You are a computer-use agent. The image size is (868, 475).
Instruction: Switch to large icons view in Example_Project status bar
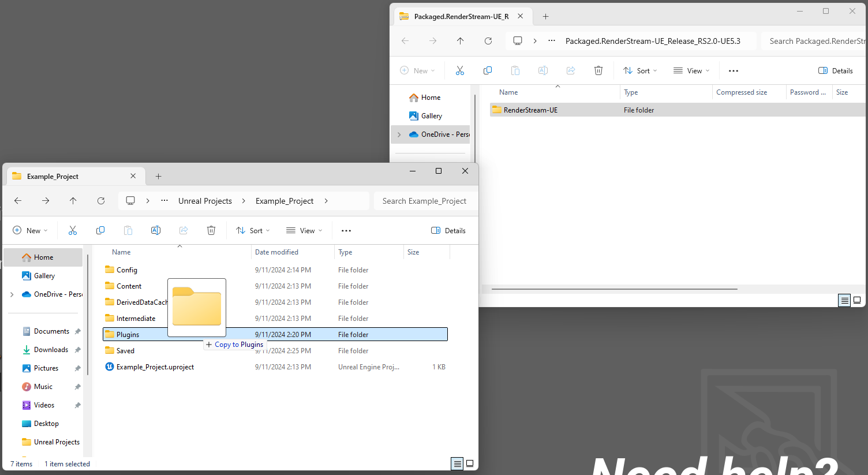point(470,463)
